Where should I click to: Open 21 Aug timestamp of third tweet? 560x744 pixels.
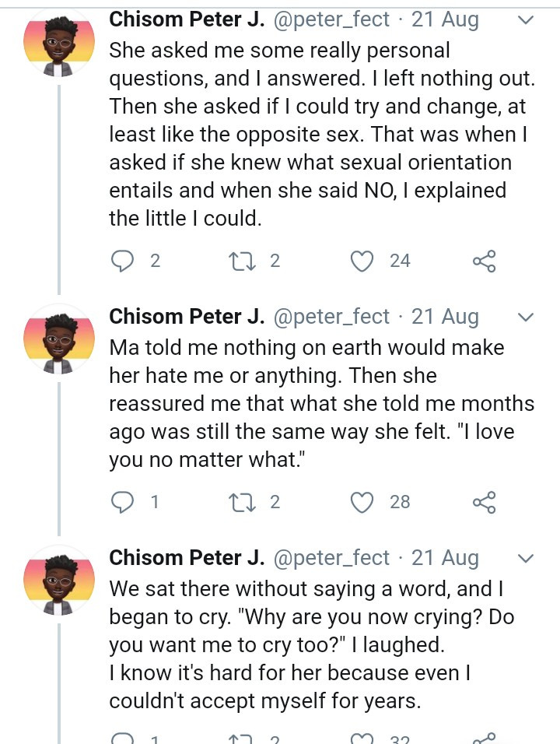point(445,558)
